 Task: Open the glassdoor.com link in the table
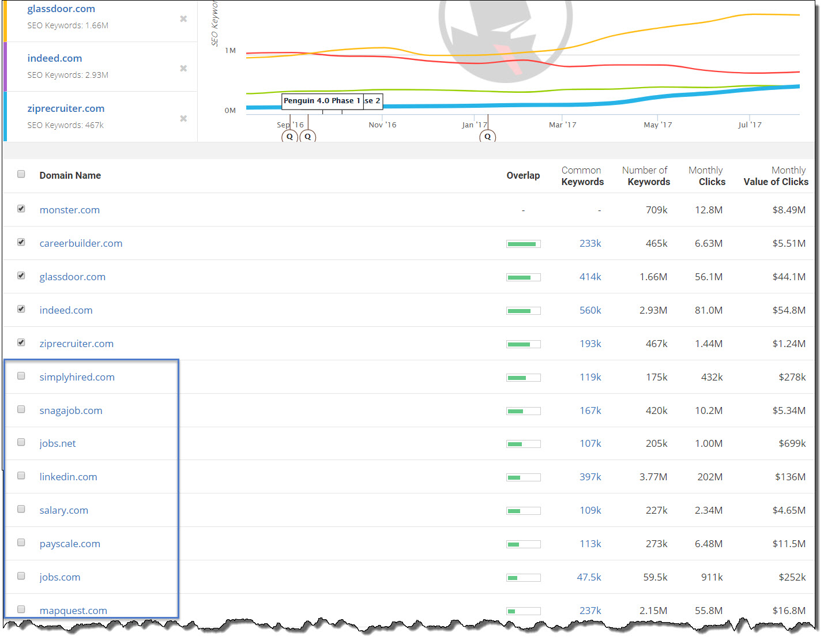[73, 277]
